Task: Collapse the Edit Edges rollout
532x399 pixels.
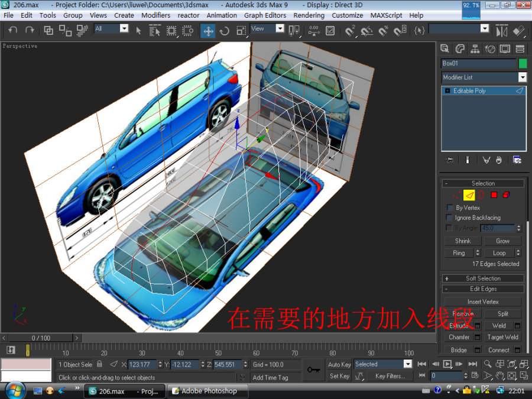Action: pos(483,289)
